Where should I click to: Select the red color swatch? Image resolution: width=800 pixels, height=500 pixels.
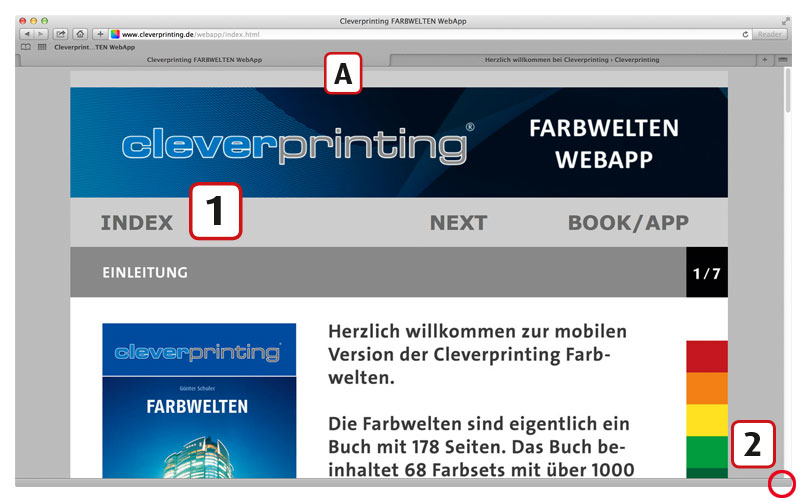[x=707, y=357]
